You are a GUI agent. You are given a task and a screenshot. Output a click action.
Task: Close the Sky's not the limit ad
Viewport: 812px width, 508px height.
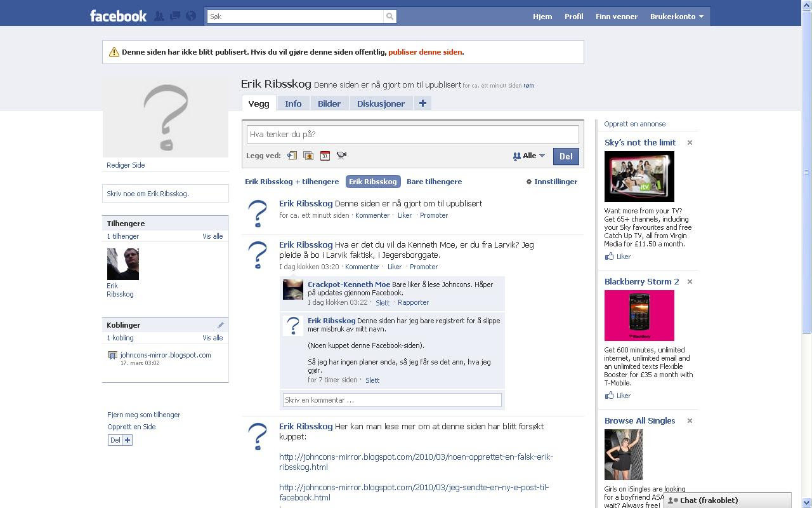(x=690, y=143)
